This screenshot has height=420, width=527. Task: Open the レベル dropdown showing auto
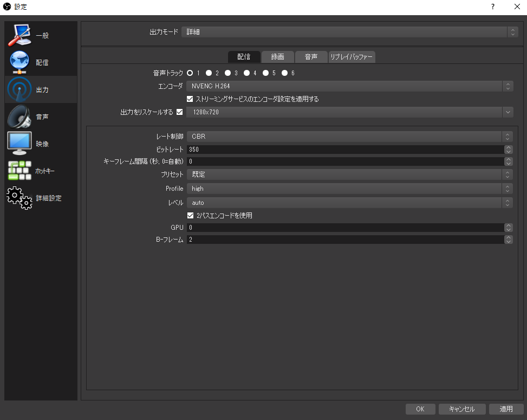pos(350,203)
